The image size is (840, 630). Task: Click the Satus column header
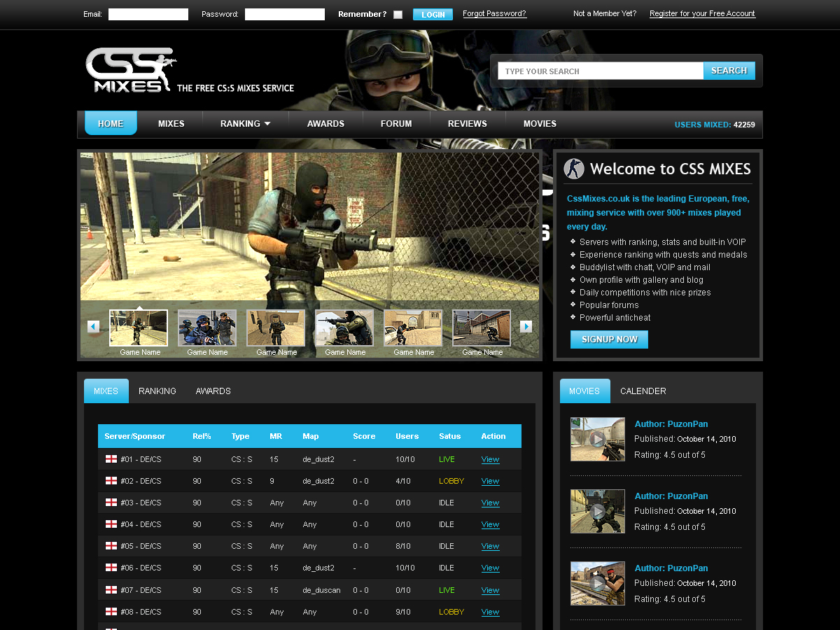pos(450,436)
